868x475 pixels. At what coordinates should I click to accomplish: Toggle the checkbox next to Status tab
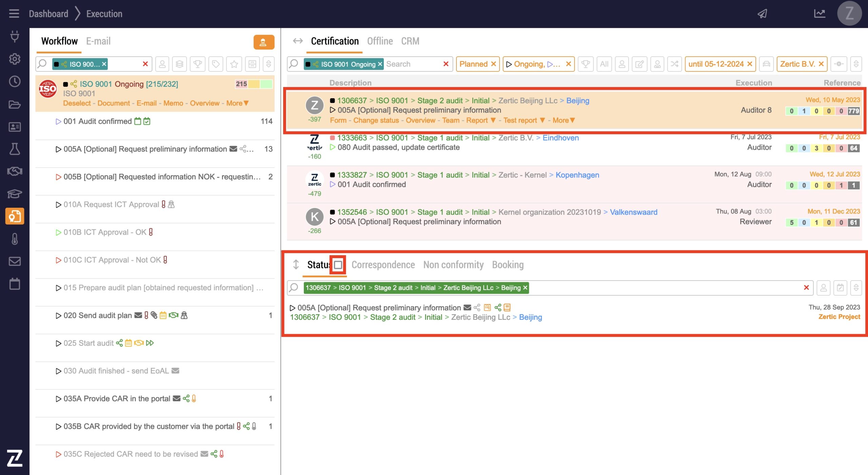(338, 265)
